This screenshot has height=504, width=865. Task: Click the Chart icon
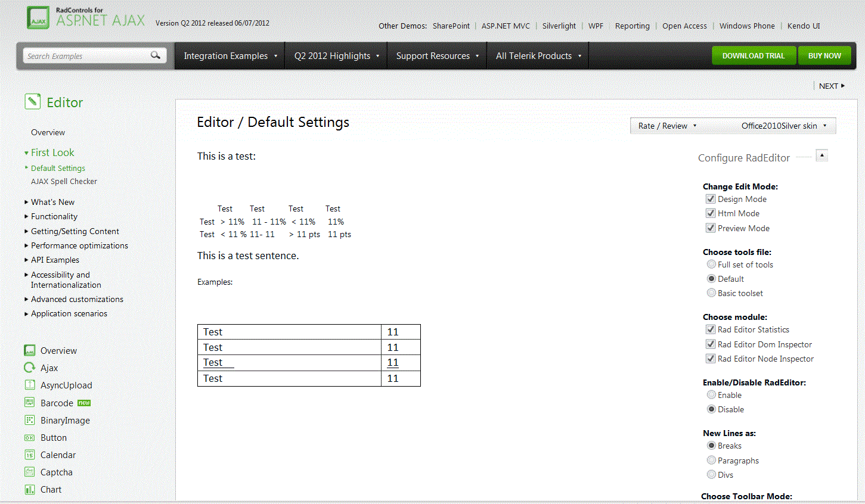pos(30,489)
